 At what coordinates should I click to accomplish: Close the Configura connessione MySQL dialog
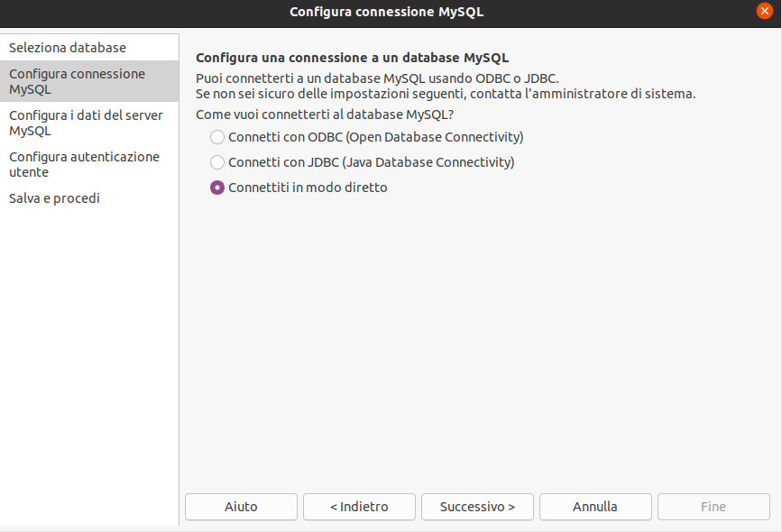[x=764, y=11]
